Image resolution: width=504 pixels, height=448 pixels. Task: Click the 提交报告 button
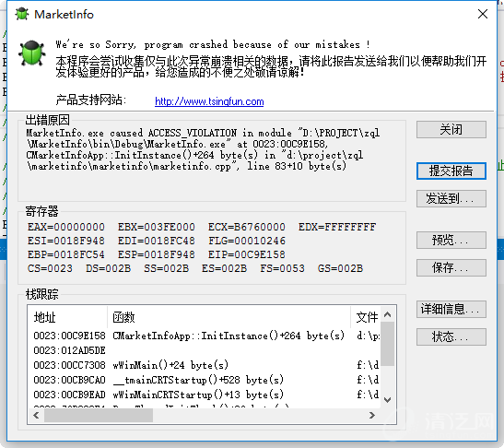451,171
